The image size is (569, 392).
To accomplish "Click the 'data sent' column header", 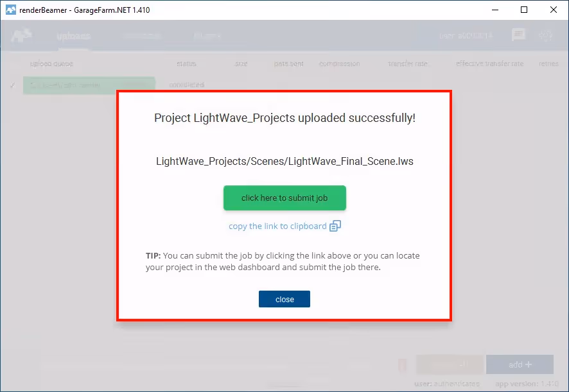I will 289,64.
